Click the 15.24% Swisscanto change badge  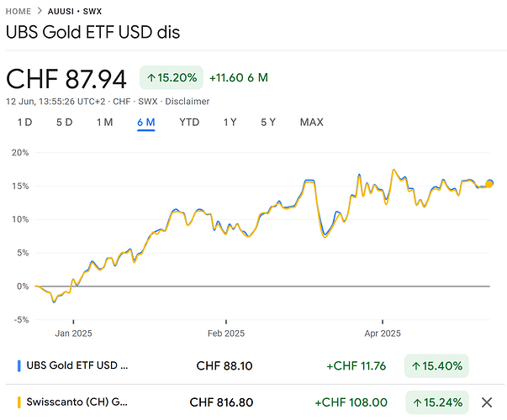pyautogui.click(x=437, y=402)
